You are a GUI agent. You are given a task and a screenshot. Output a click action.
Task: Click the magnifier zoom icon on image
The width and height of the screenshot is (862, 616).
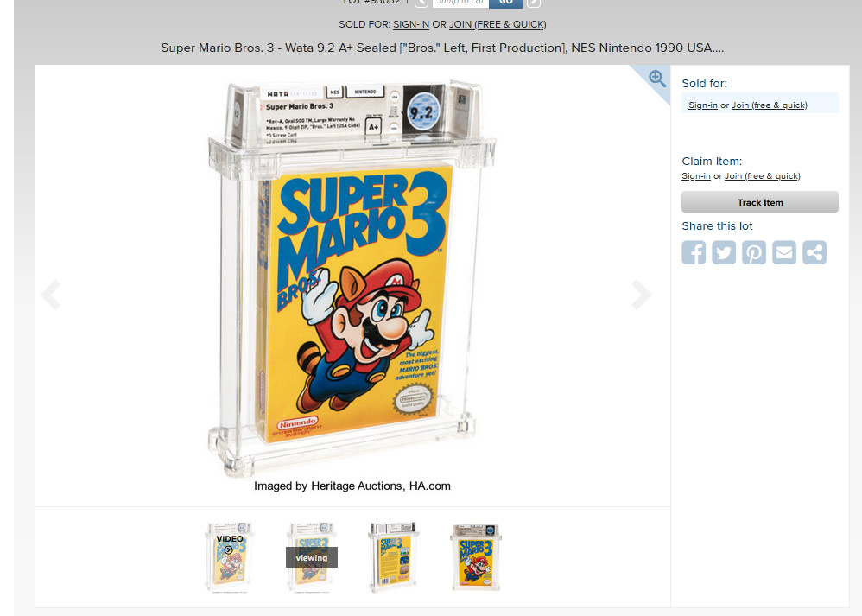click(657, 79)
